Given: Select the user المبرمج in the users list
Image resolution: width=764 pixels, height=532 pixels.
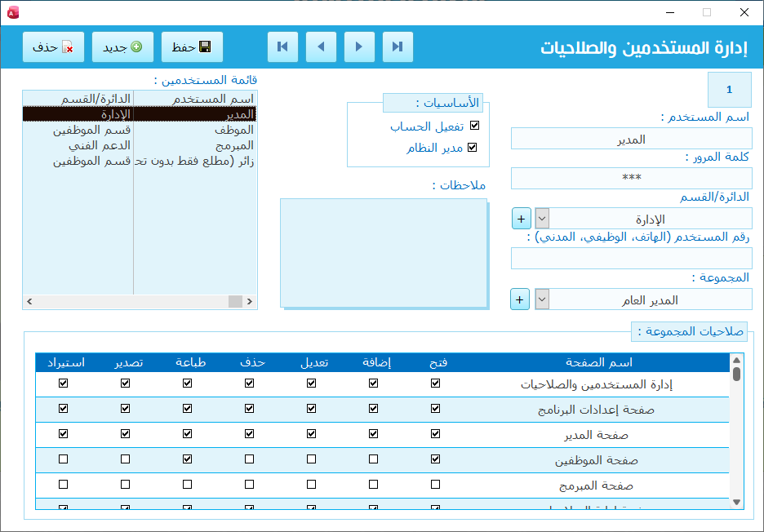Looking at the screenshot, I should pyautogui.click(x=235, y=145).
